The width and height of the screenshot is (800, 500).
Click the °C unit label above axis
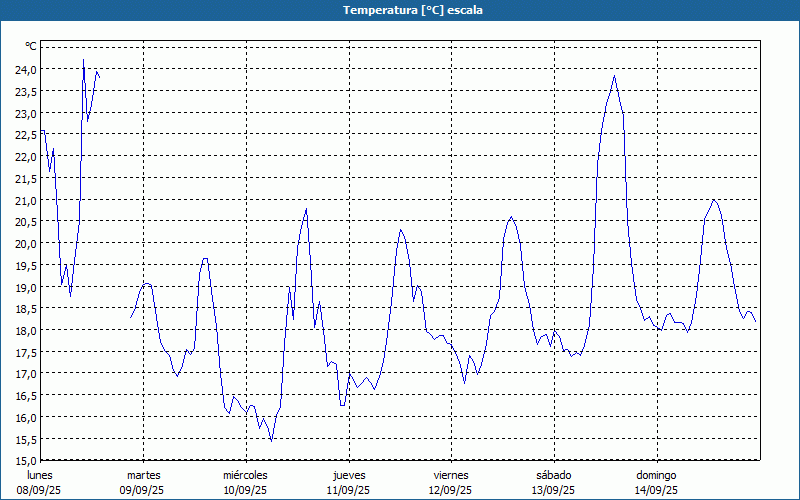click(31, 46)
